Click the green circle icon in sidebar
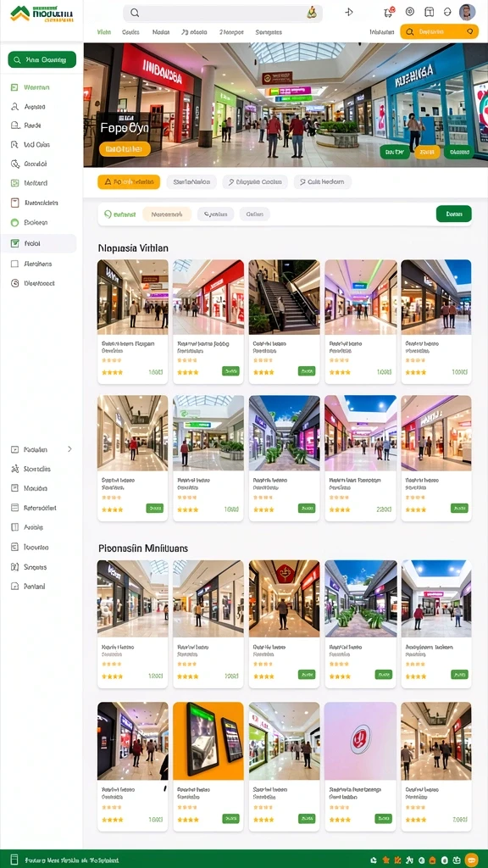The height and width of the screenshot is (868, 488). 15,223
